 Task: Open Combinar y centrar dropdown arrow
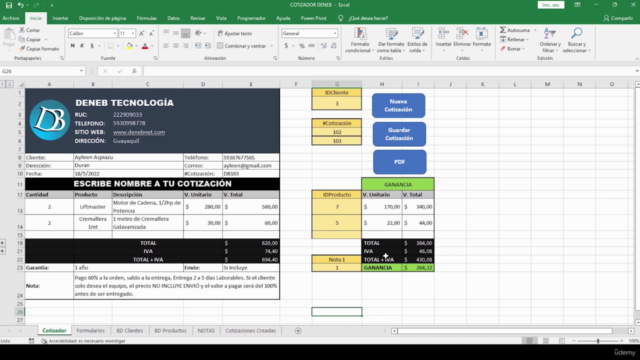coord(271,46)
